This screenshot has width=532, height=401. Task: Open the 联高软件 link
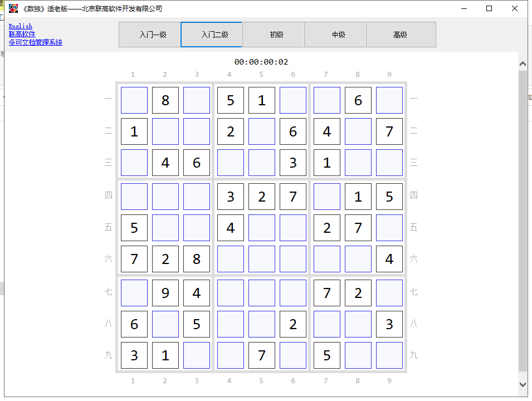(x=22, y=34)
